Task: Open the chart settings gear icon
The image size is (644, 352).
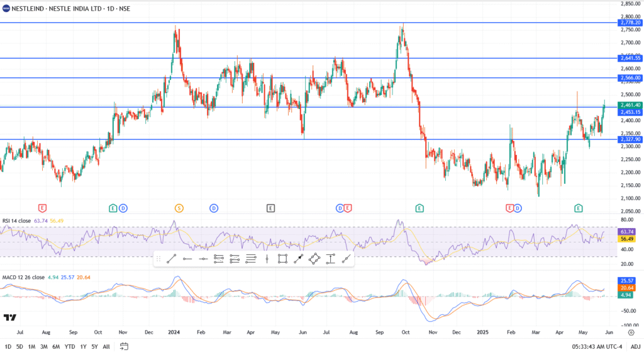Action: (x=631, y=332)
